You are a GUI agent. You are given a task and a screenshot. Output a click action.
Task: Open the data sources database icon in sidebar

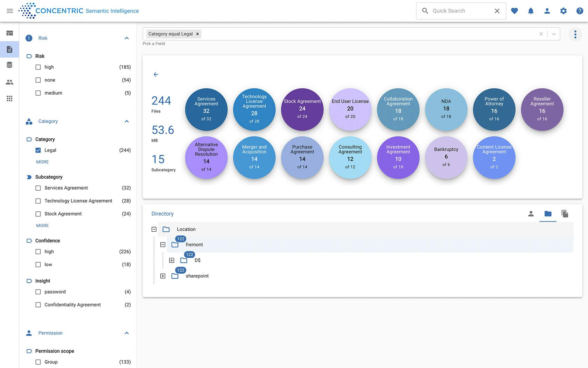9,65
